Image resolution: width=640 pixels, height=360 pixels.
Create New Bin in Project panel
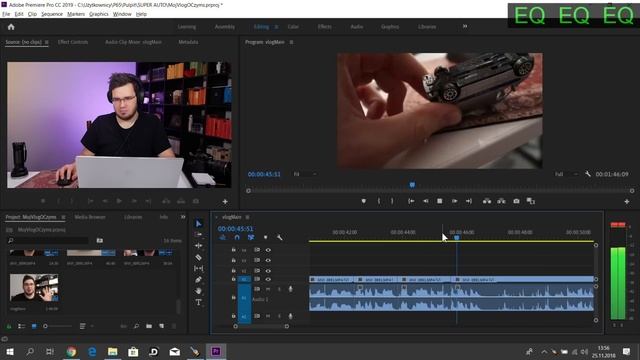coord(149,326)
